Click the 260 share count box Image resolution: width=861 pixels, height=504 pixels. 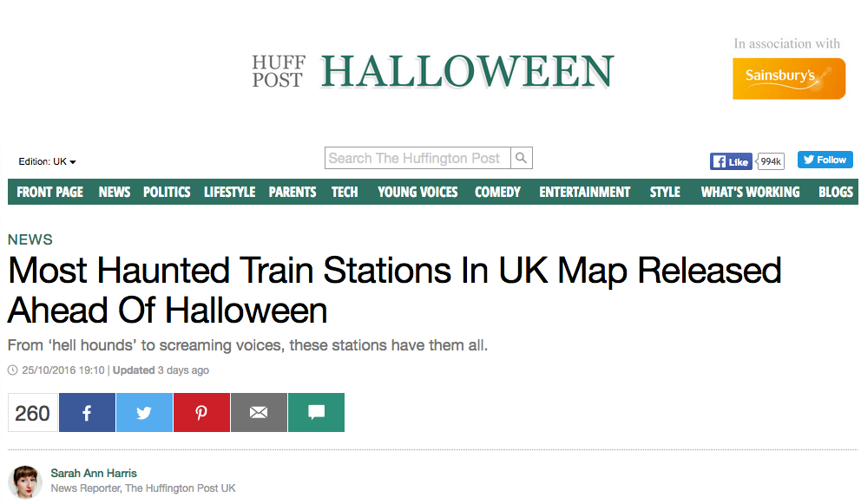pos(32,413)
